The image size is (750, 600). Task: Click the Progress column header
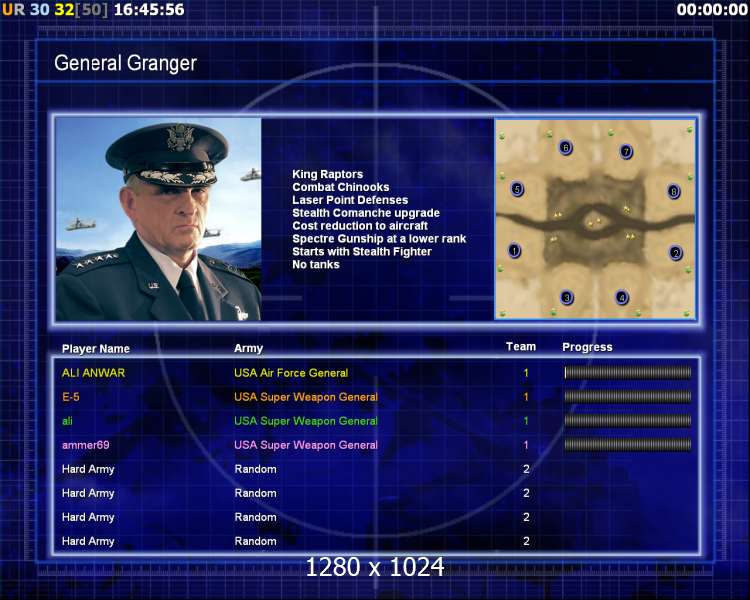587,347
